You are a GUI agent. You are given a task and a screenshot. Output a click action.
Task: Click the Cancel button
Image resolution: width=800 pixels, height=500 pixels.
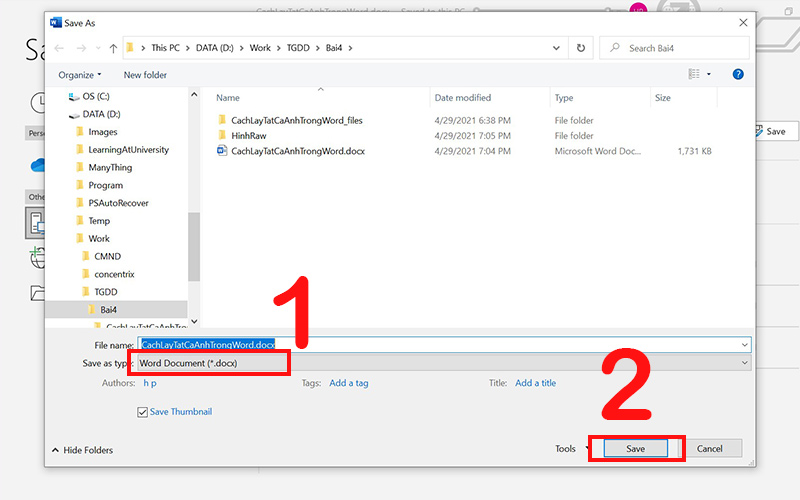point(710,449)
